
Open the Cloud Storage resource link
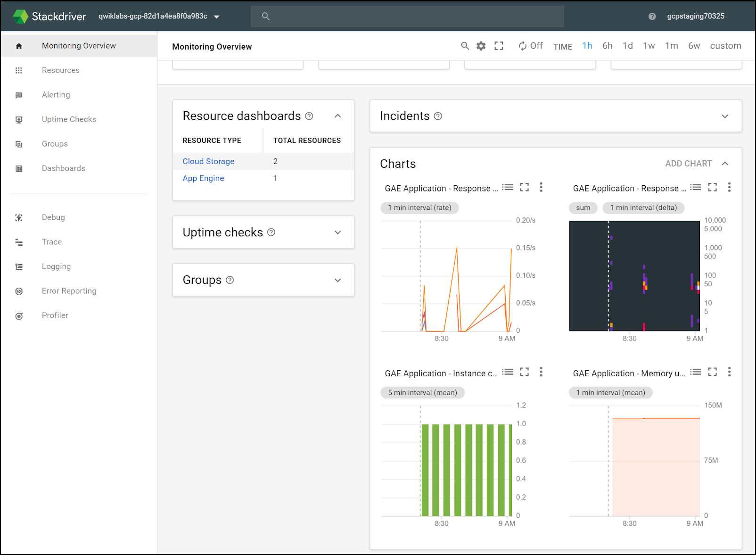click(208, 161)
